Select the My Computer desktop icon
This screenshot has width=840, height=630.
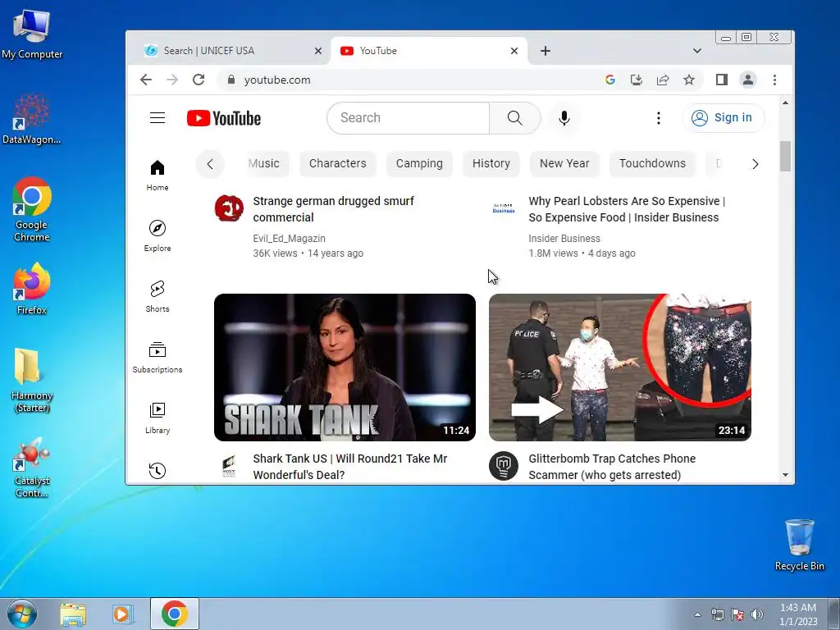32,34
